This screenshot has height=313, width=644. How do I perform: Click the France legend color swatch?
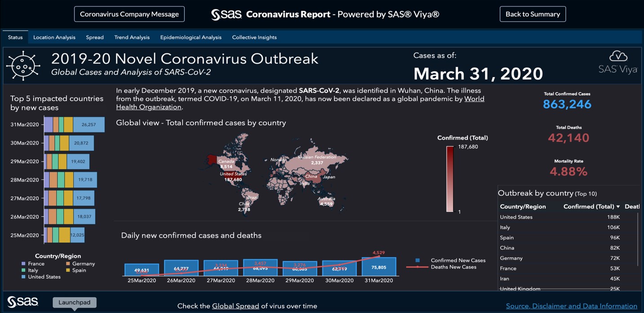pyautogui.click(x=23, y=264)
